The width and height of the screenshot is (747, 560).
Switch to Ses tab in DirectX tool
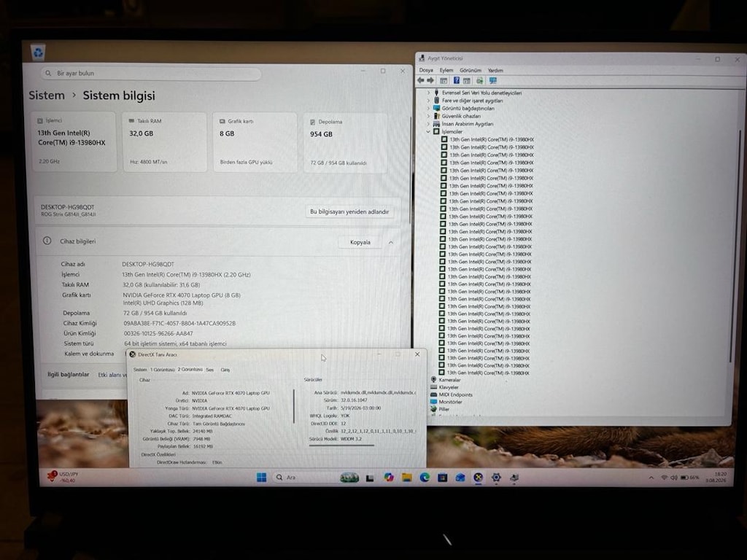(x=209, y=370)
